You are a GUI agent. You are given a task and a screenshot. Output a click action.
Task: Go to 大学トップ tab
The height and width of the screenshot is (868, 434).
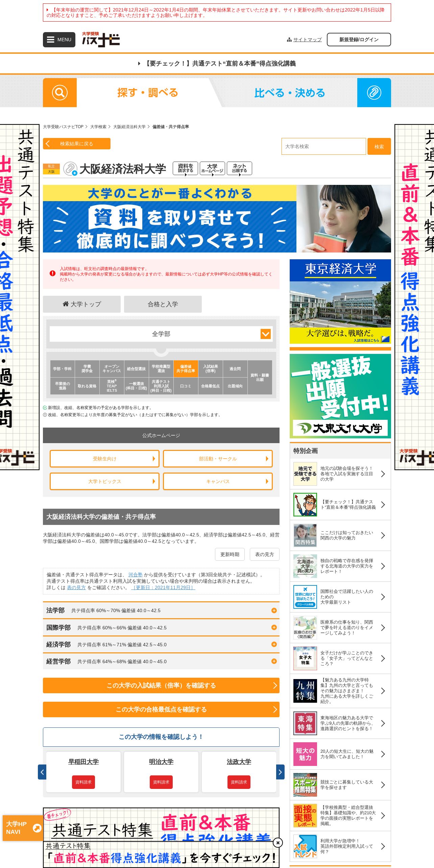tap(82, 304)
